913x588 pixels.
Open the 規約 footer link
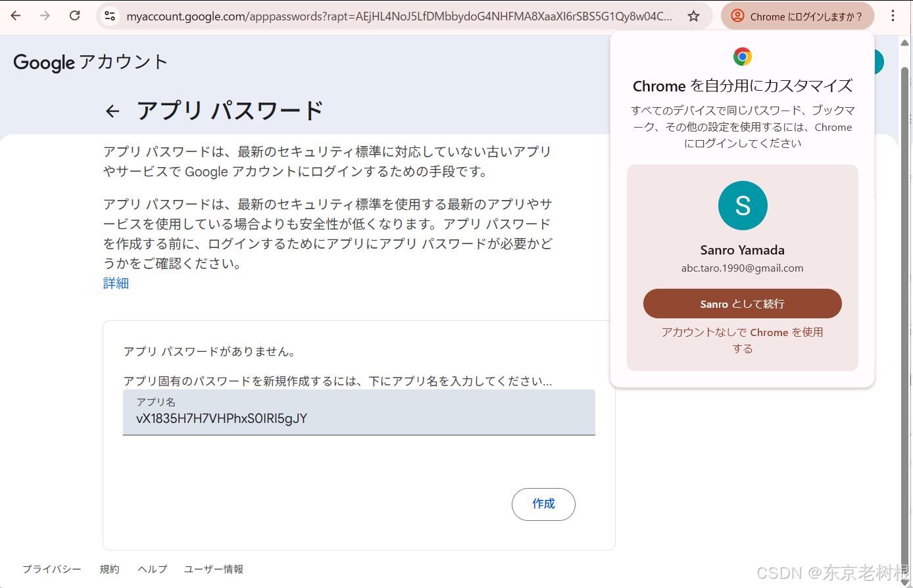point(109,569)
